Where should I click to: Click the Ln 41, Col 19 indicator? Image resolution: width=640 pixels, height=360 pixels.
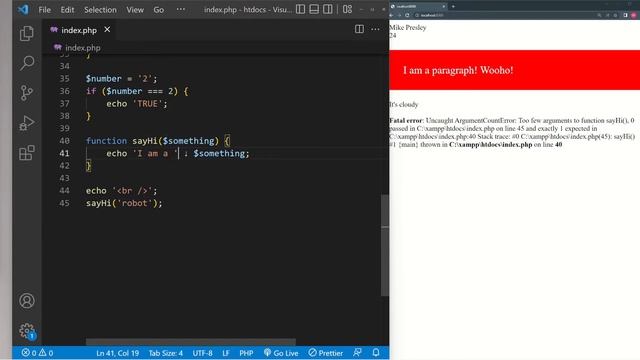point(118,353)
